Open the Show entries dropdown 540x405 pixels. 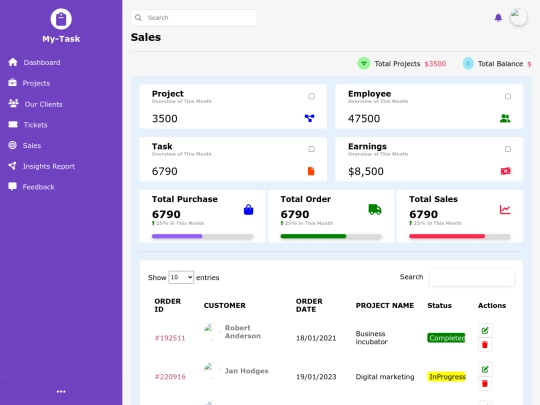pos(181,277)
